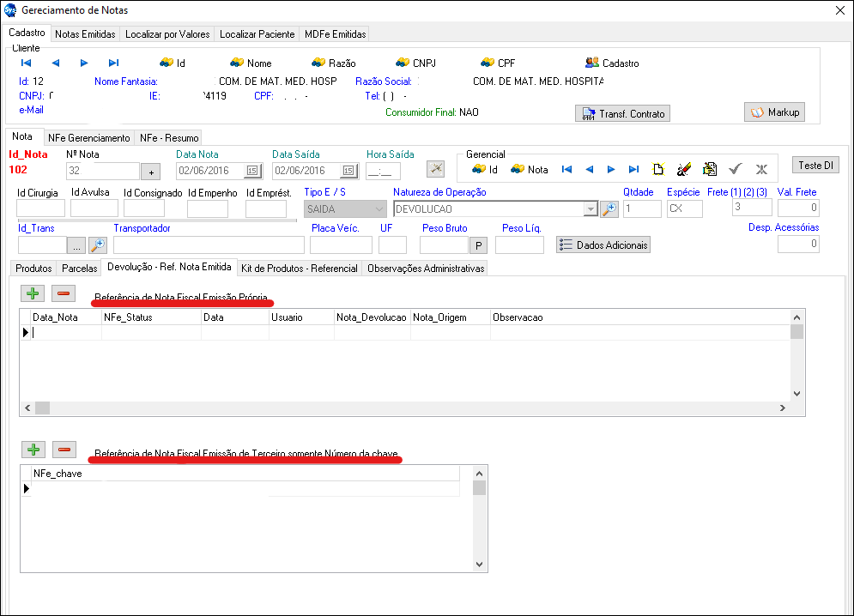
Task: Click magnifier next to Id_Trans field
Action: click(x=97, y=245)
